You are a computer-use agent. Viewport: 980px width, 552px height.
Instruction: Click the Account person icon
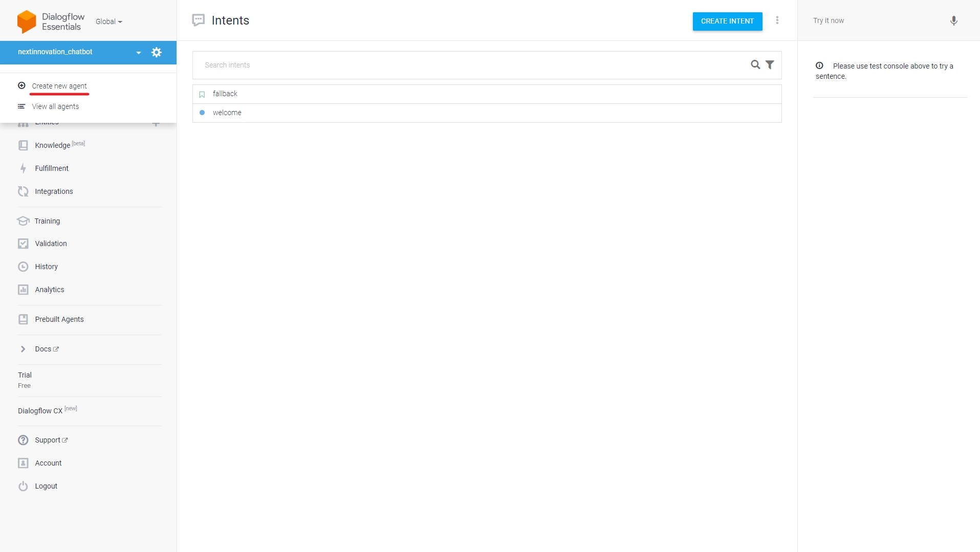click(x=23, y=463)
